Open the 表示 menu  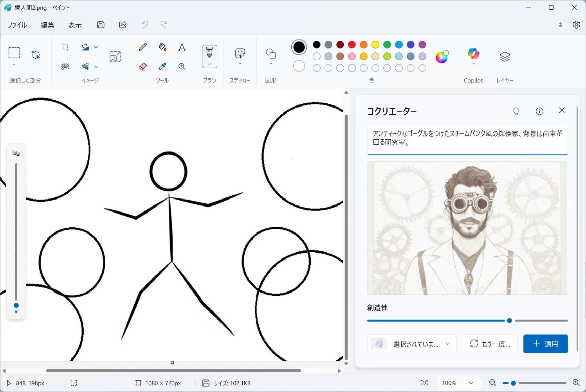[x=75, y=25]
